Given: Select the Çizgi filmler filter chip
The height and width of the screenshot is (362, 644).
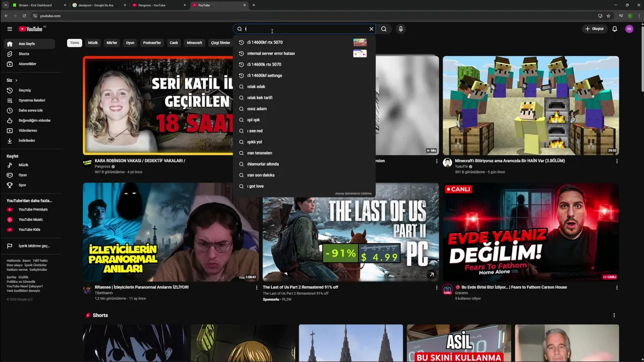Looking at the screenshot, I should [x=220, y=43].
